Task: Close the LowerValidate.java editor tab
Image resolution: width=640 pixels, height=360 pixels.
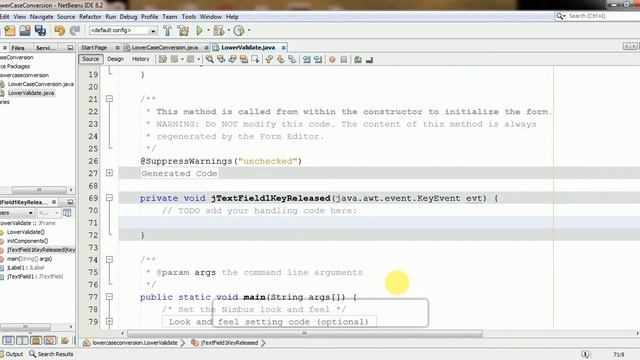Action: [x=283, y=48]
